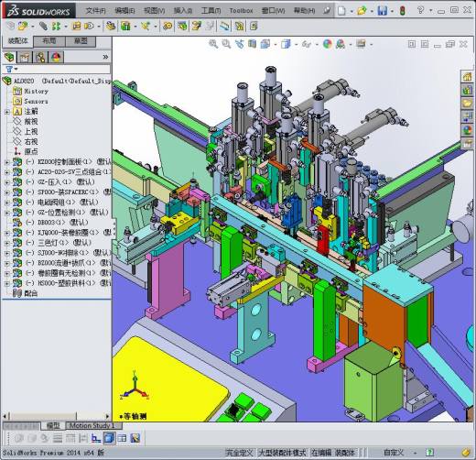Select the History item in feature tree
Viewport: 476px width, 460px height.
click(x=36, y=92)
